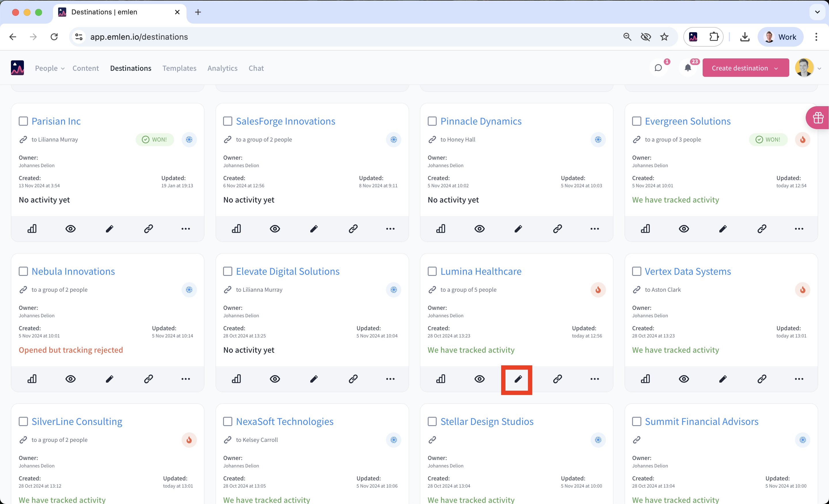Open more options on Elevate Digital Solutions card
The width and height of the screenshot is (829, 504).
pos(390,379)
